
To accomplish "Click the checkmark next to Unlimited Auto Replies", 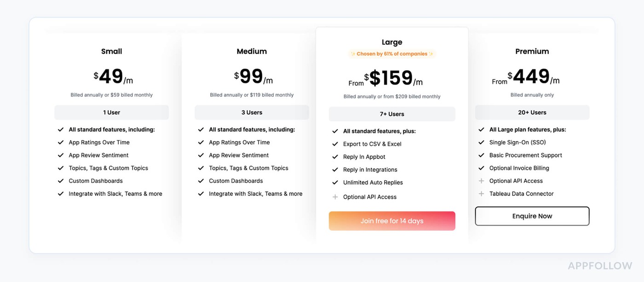I will coord(335,182).
